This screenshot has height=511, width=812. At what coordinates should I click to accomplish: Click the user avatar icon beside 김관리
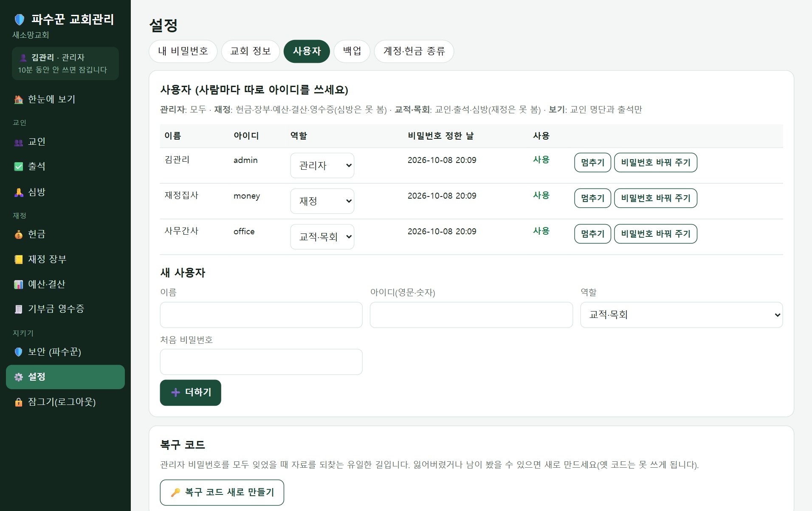pos(23,58)
